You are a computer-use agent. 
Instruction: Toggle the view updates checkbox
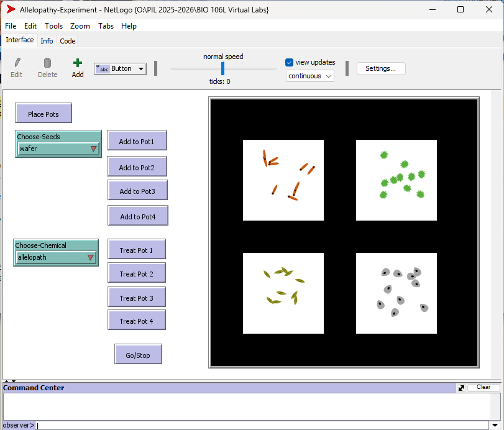(288, 62)
